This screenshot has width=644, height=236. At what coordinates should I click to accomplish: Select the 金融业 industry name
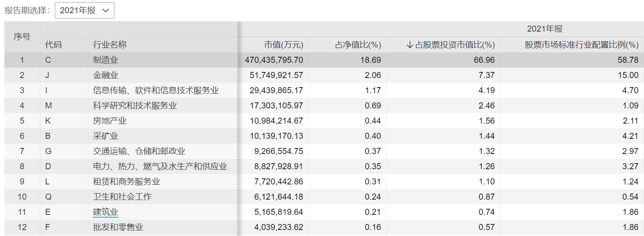(x=105, y=75)
